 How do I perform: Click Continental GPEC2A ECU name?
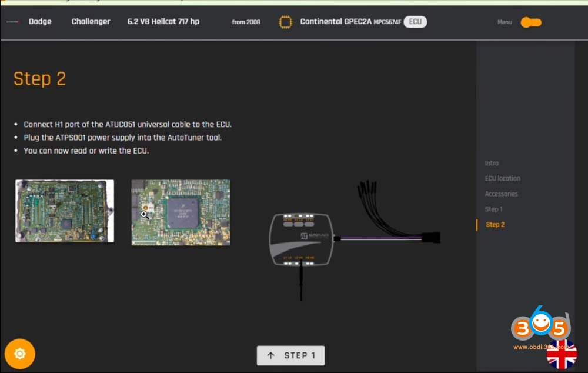click(336, 21)
